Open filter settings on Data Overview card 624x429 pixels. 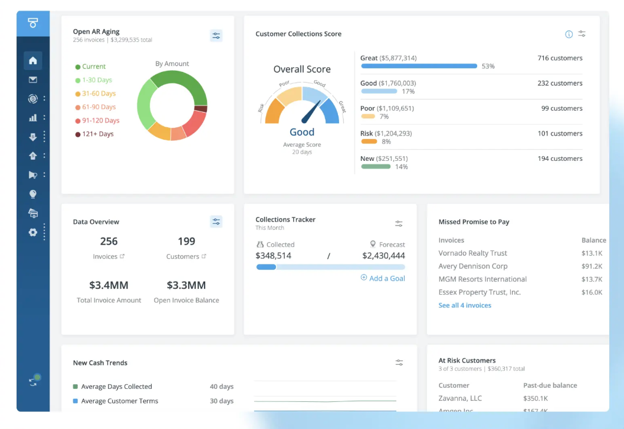click(216, 222)
